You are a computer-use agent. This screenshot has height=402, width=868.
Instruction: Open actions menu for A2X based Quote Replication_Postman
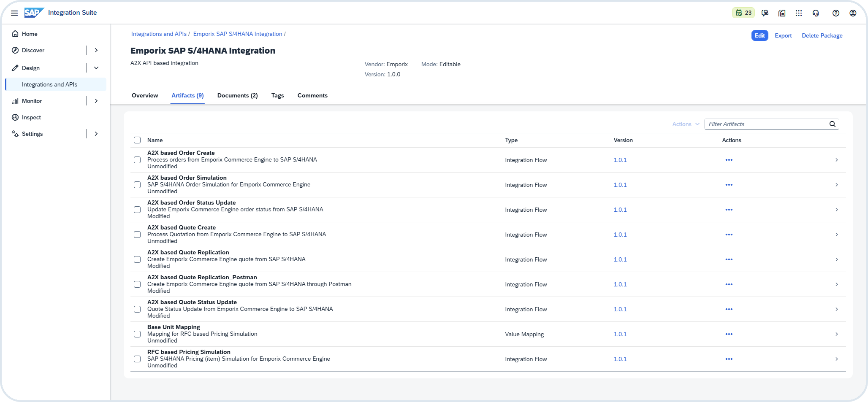(729, 284)
